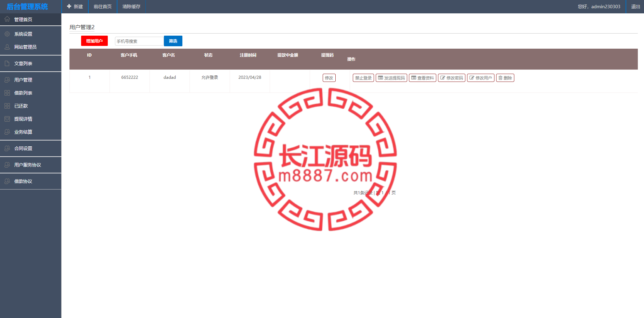Click the person icon beside 网站管理员
The height and width of the screenshot is (318, 644).
7,47
